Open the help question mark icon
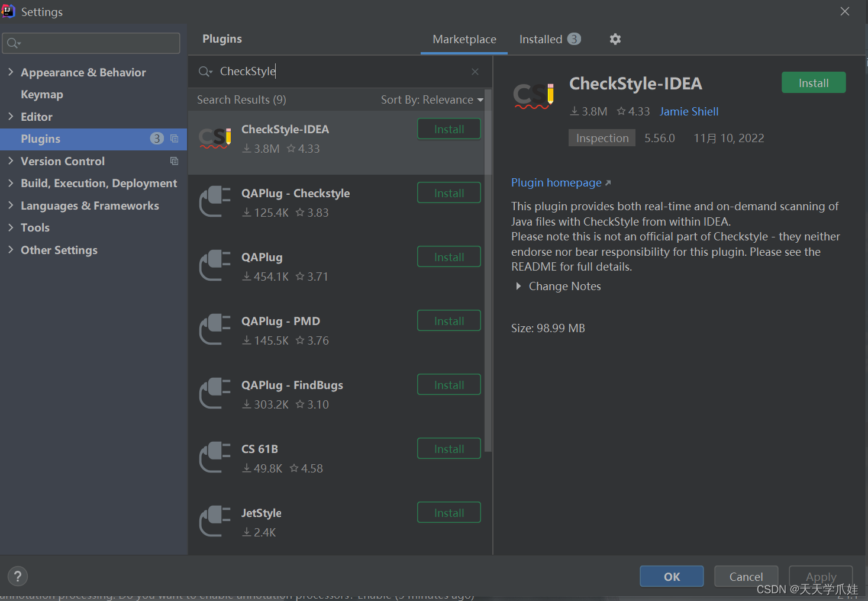 point(18,576)
